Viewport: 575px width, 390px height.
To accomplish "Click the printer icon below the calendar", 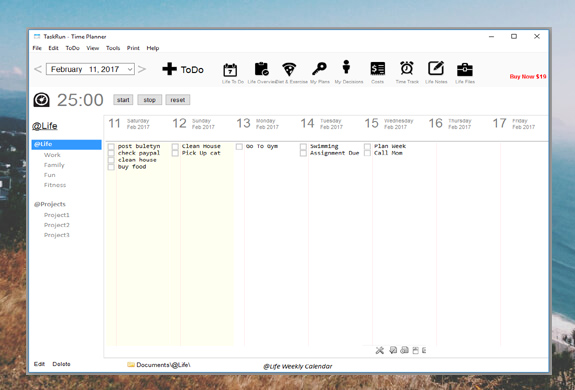I will tap(404, 350).
